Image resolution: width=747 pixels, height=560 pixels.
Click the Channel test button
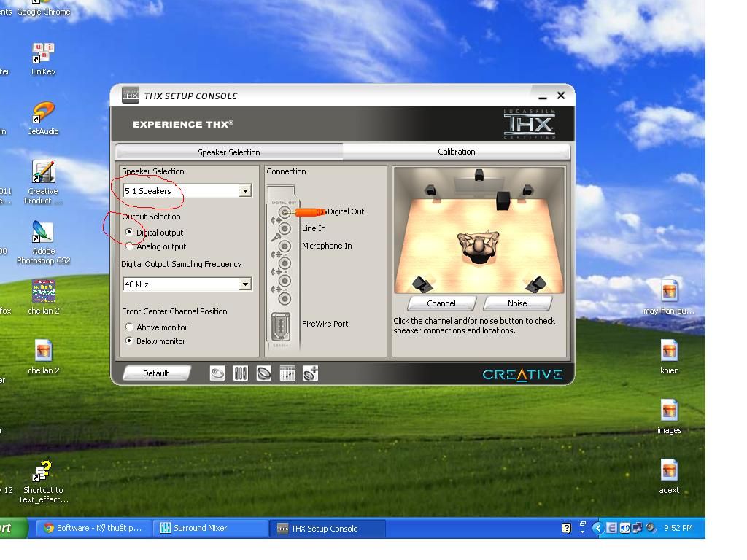coord(441,303)
